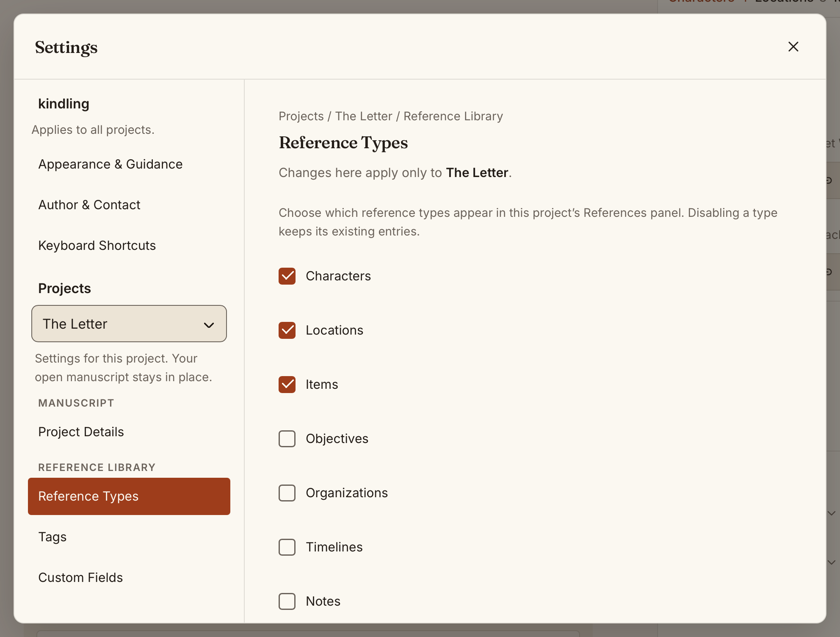This screenshot has height=637, width=840.
Task: Click the Projects section heading
Action: (64, 288)
